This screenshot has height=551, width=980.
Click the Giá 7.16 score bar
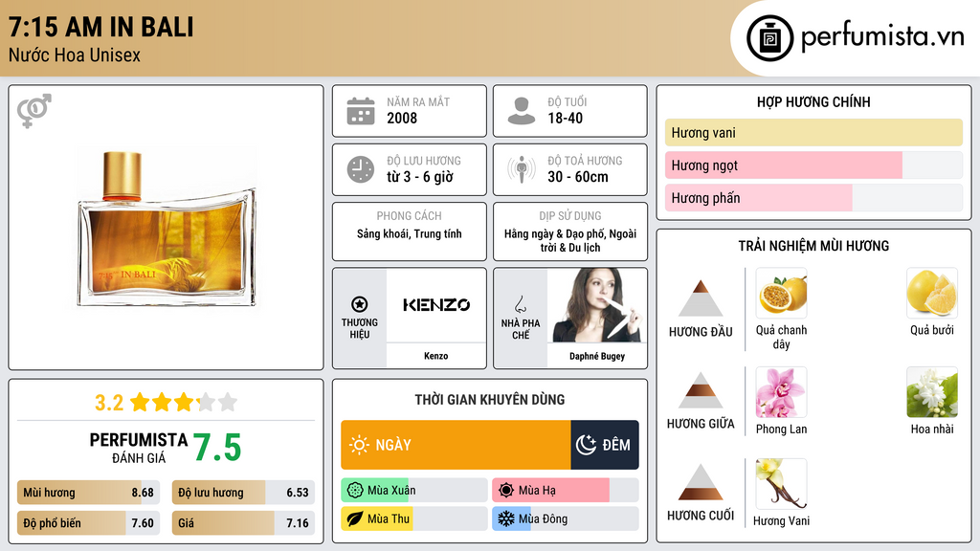click(x=243, y=523)
